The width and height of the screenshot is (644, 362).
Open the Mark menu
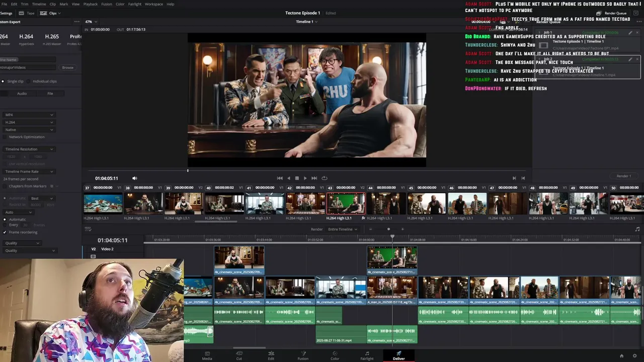click(64, 4)
